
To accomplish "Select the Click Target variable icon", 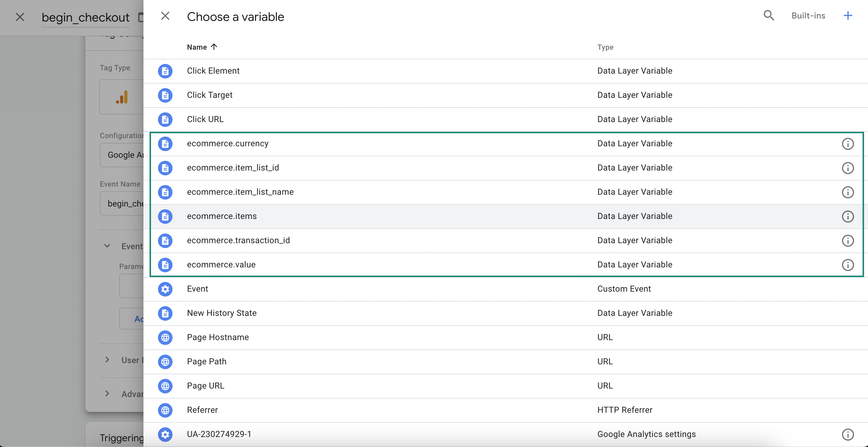I will click(165, 95).
